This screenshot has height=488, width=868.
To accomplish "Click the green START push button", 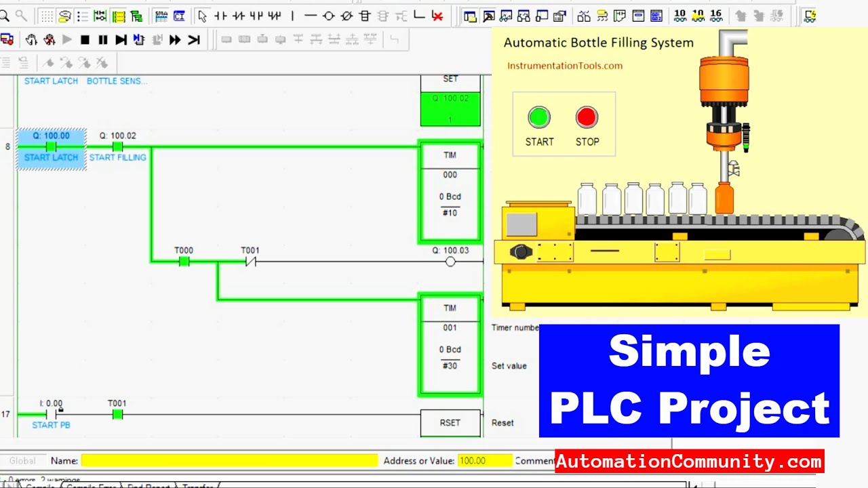I will coord(539,117).
